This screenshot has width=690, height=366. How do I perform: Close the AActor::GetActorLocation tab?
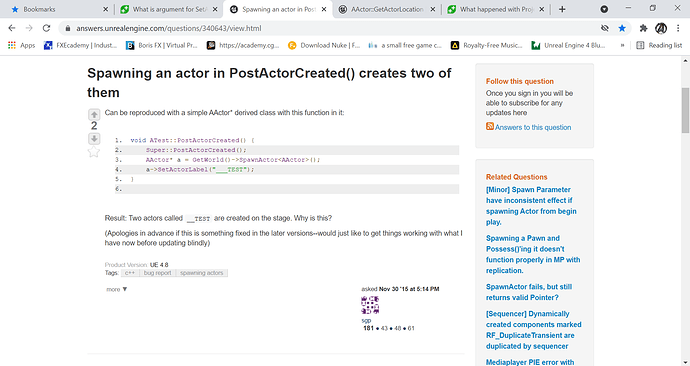(433, 9)
